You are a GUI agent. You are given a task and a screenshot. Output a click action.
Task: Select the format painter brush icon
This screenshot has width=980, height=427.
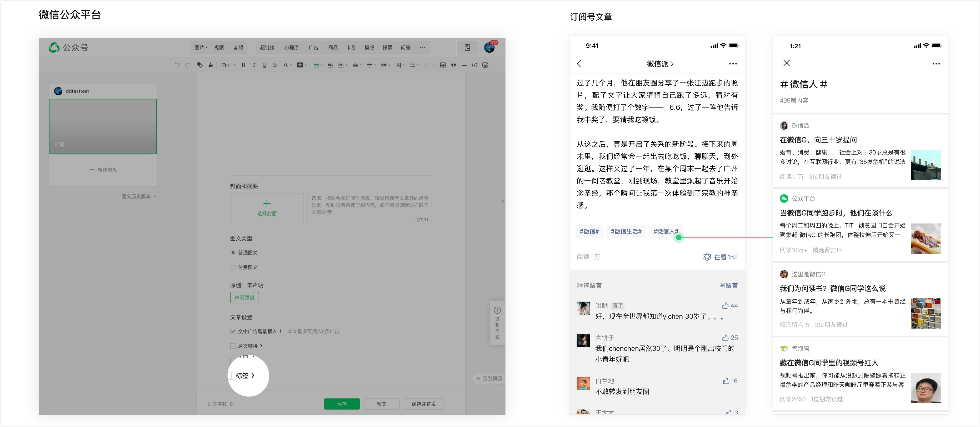coord(210,65)
